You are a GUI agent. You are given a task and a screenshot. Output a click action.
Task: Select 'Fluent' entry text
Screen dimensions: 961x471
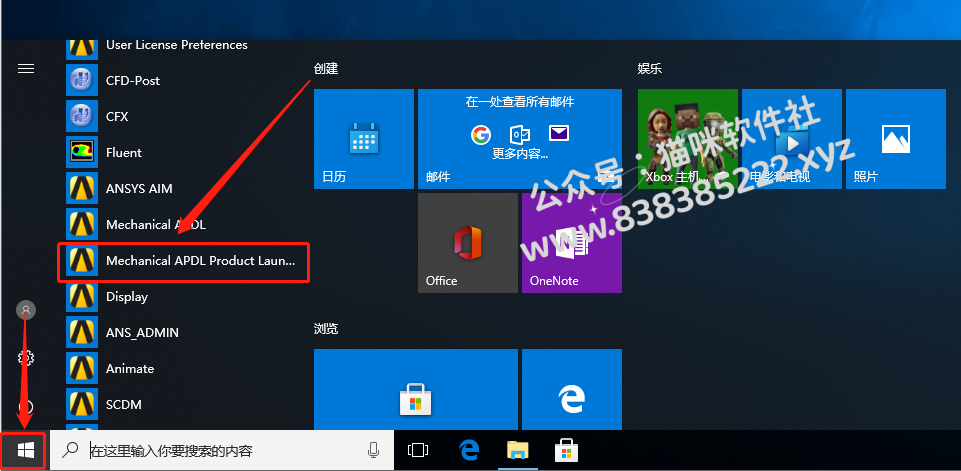[x=124, y=153]
